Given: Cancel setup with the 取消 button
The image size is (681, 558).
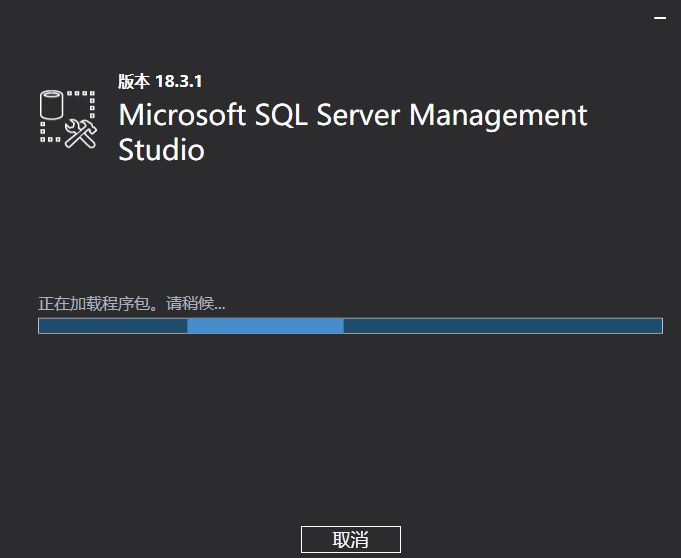Looking at the screenshot, I should pyautogui.click(x=350, y=539).
